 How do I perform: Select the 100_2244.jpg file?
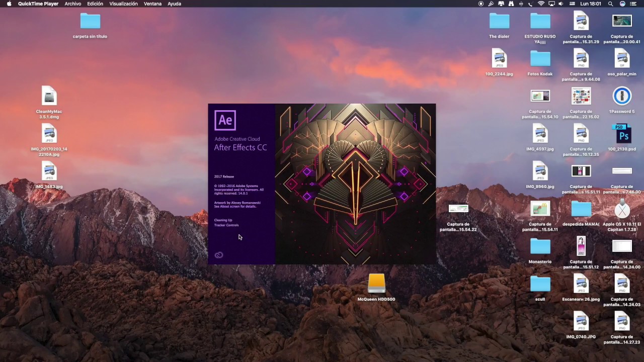click(x=499, y=58)
